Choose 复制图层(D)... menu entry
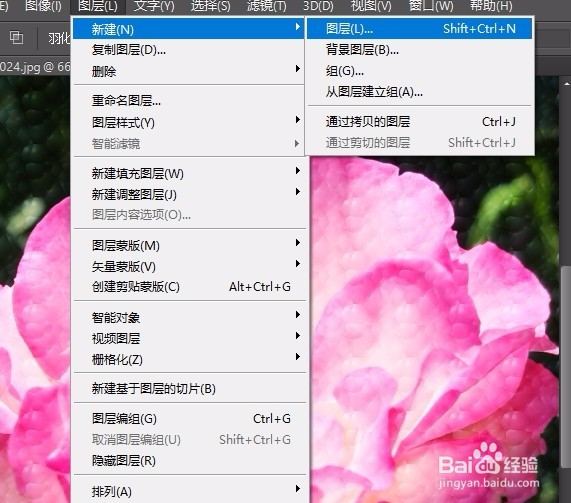This screenshot has width=571, height=503. pyautogui.click(x=188, y=50)
